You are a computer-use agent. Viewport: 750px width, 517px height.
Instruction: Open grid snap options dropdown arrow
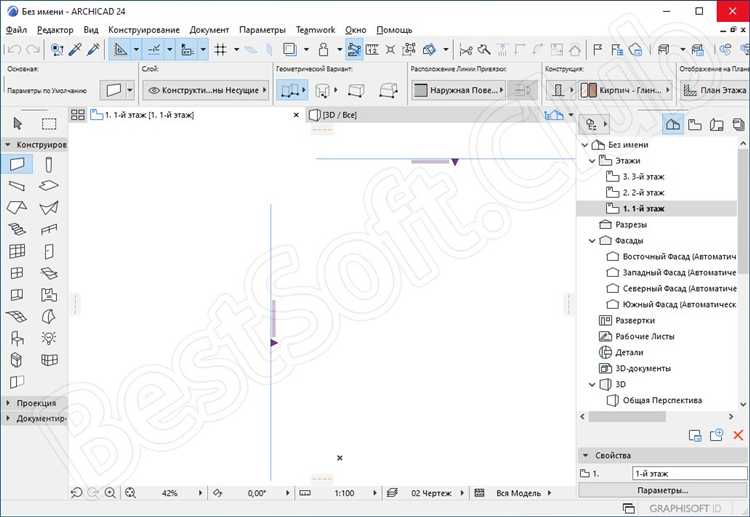click(x=236, y=49)
